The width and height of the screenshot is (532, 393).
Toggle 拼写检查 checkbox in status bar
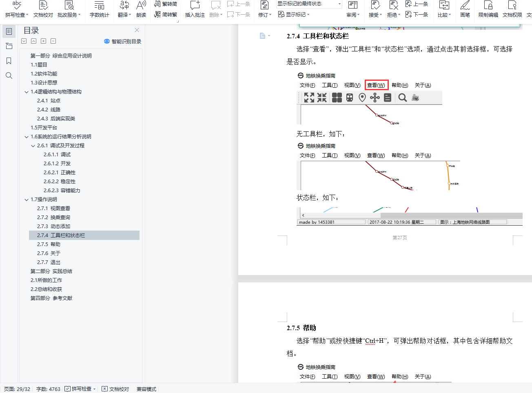(68, 389)
